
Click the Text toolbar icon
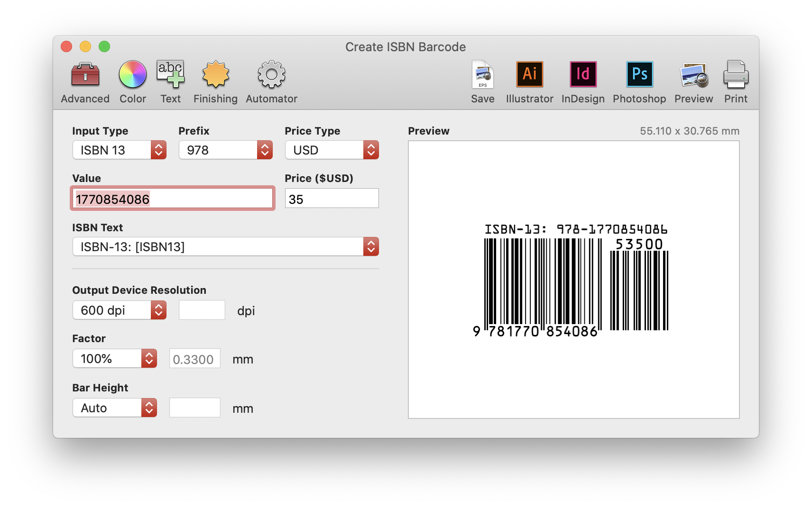tap(170, 82)
